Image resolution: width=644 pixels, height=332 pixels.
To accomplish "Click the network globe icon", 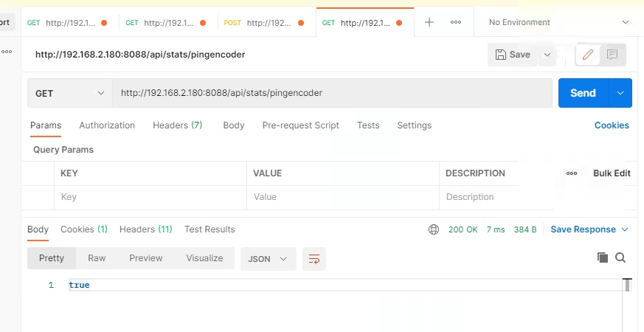I will 434,229.
